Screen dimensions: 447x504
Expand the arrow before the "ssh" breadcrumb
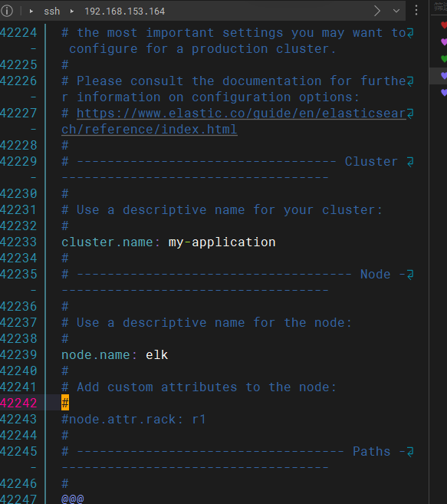click(x=31, y=12)
